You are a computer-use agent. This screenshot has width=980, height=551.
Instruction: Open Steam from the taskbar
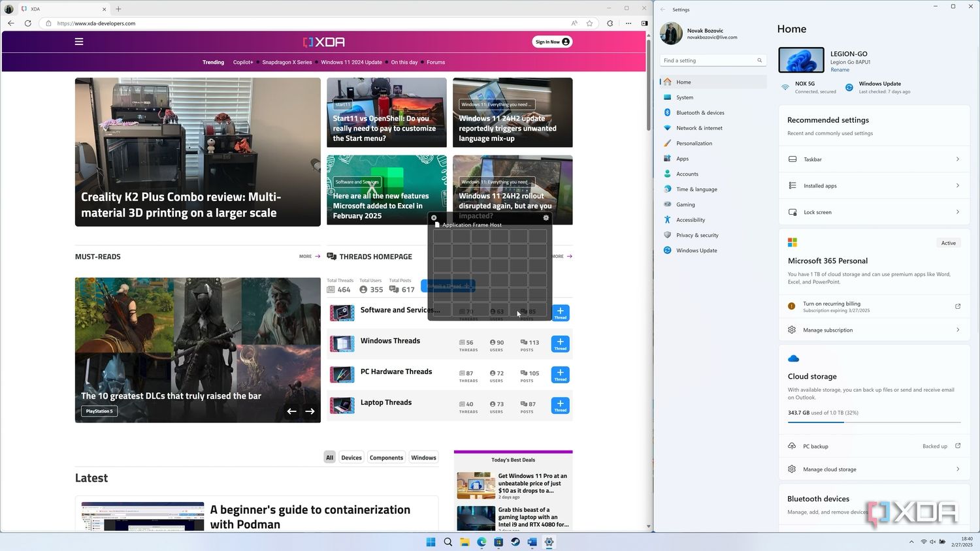point(515,542)
